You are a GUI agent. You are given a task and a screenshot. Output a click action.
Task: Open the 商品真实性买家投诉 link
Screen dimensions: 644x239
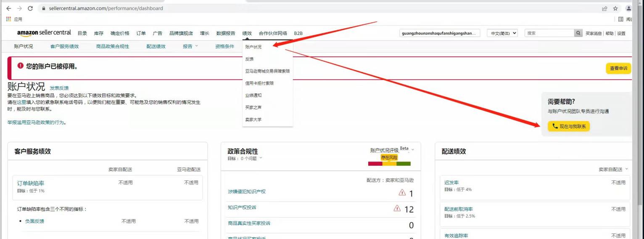click(249, 223)
